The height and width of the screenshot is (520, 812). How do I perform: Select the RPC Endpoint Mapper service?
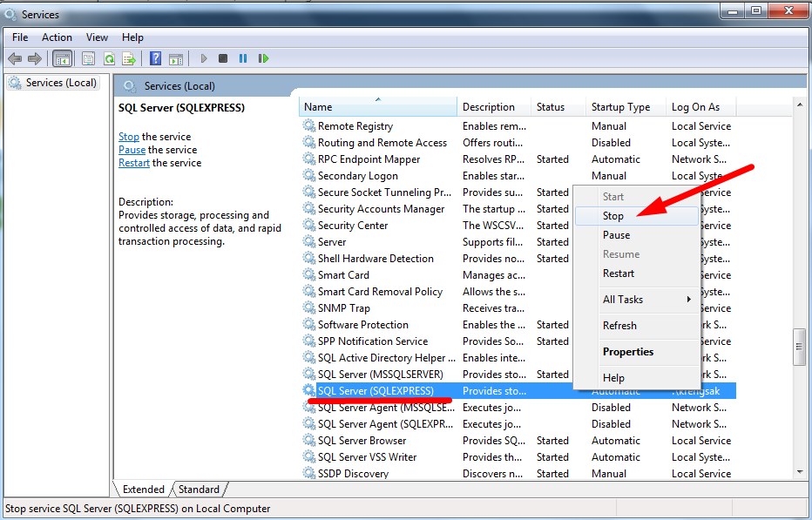point(518,159)
